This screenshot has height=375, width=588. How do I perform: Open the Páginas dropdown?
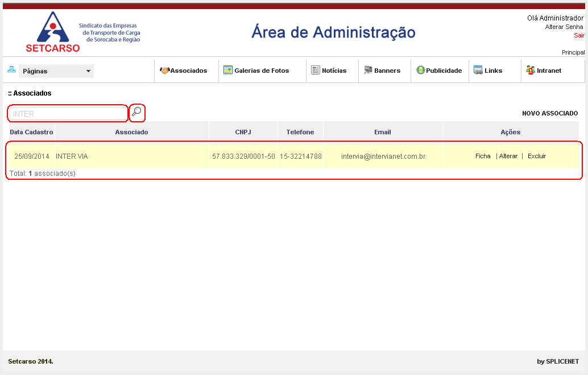56,71
